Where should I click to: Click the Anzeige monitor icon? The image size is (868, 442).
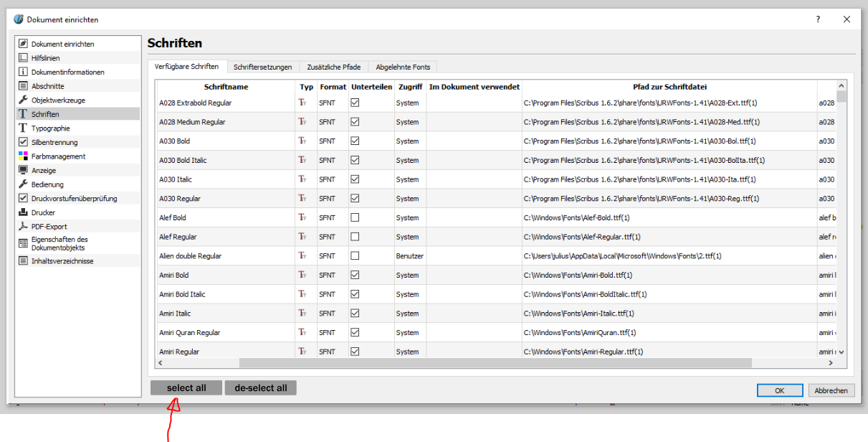coord(23,170)
